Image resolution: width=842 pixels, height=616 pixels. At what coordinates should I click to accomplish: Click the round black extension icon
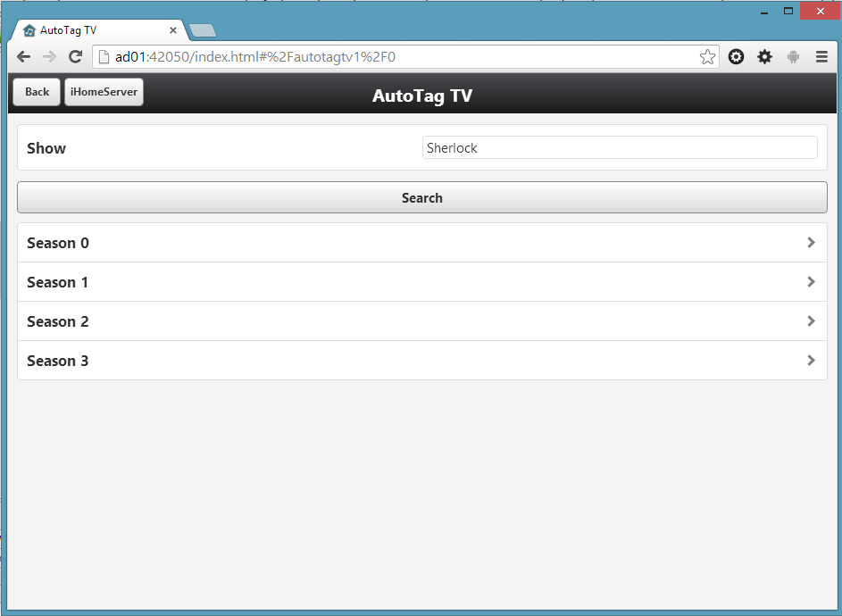pyautogui.click(x=736, y=57)
